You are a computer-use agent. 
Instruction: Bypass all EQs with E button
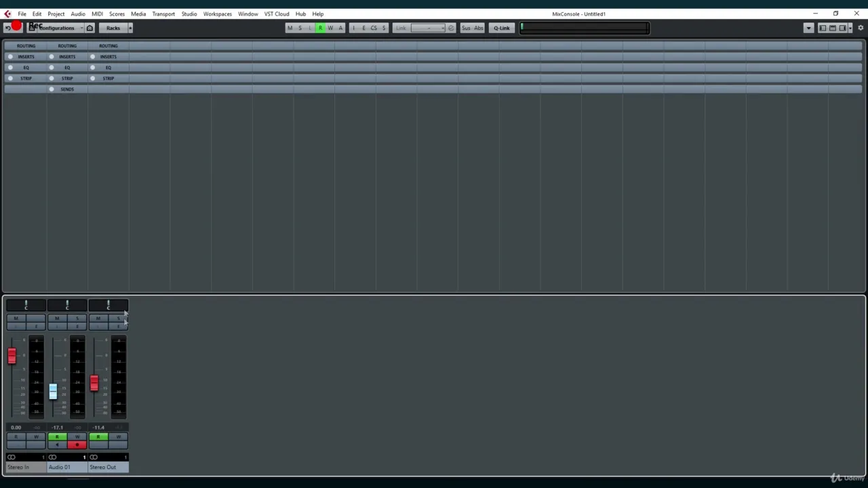[363, 28]
